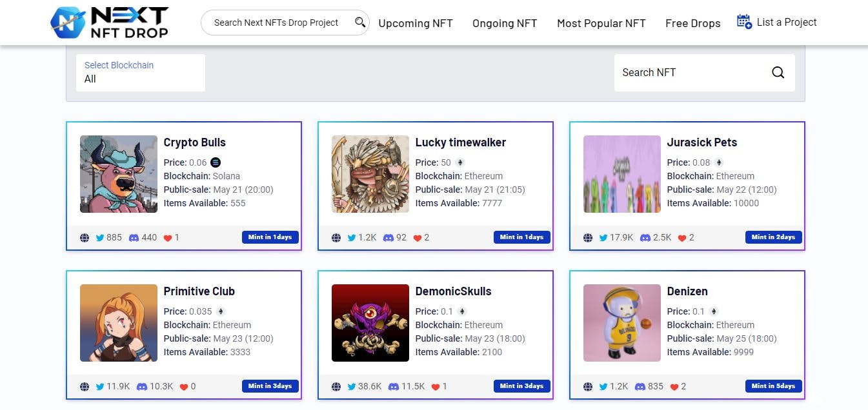
Task: Click the Next NFT Drop logo
Action: point(110,22)
